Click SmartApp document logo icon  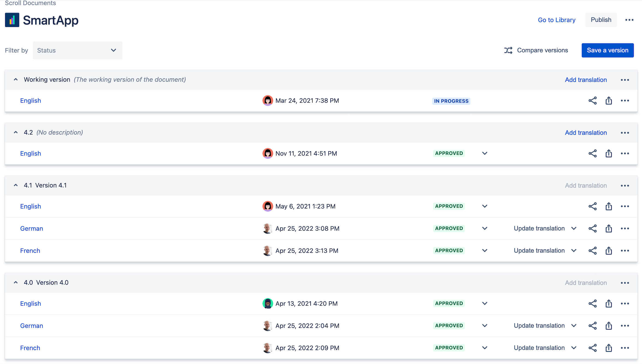point(12,20)
